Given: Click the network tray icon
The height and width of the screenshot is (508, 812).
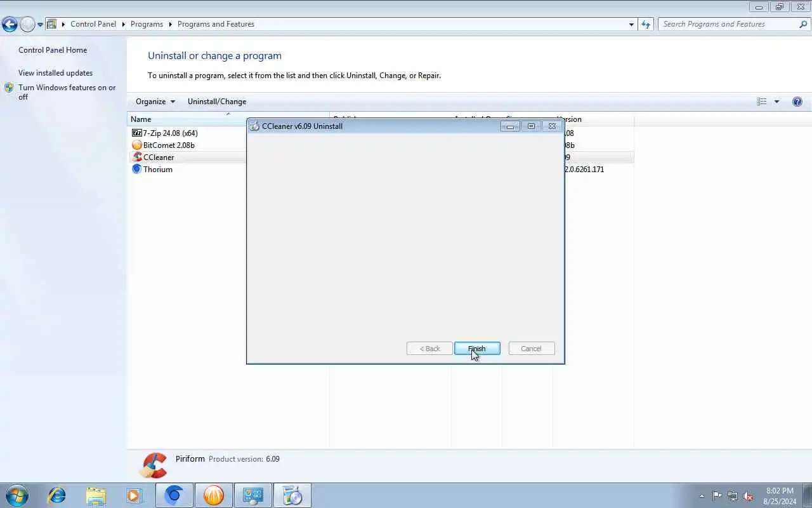Looking at the screenshot, I should point(733,496).
